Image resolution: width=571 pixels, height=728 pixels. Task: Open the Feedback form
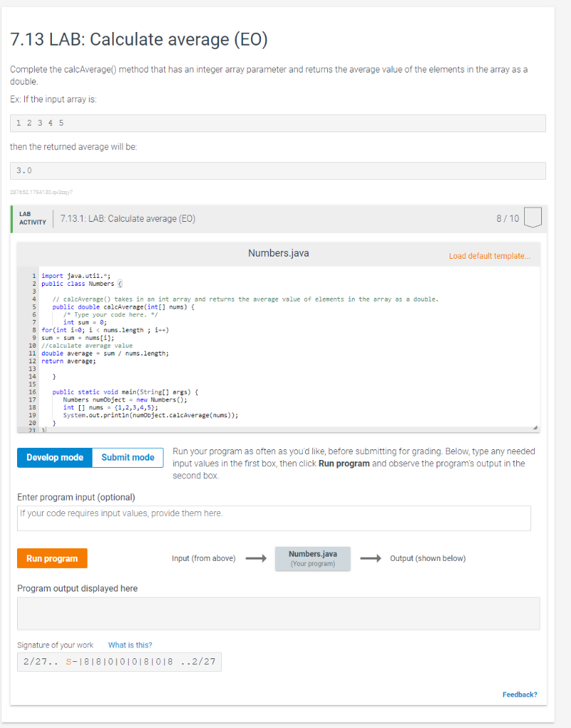[520, 694]
